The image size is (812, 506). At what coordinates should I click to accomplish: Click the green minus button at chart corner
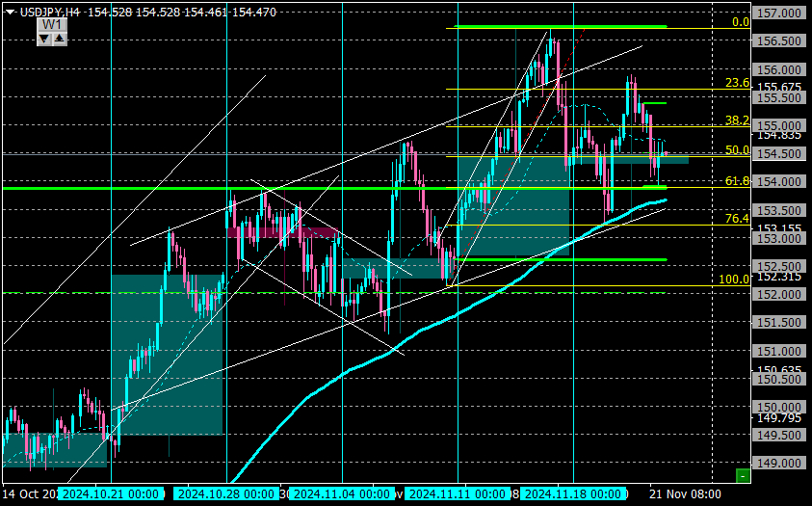[x=743, y=475]
